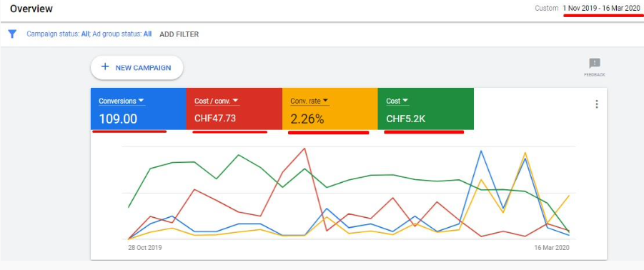Expand the Cost / conv. metric dropdown
Image resolution: width=644 pixels, height=270 pixels.
pyautogui.click(x=236, y=101)
